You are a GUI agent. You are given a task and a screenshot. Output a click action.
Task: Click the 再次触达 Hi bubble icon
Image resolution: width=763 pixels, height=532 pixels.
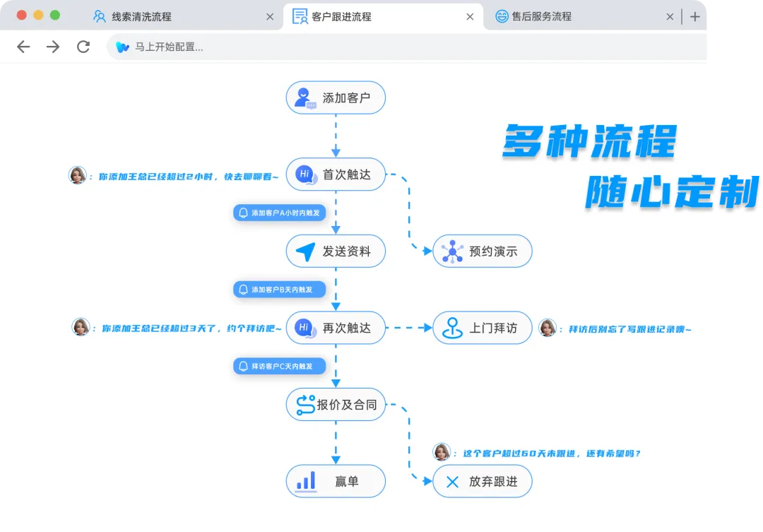coord(304,328)
